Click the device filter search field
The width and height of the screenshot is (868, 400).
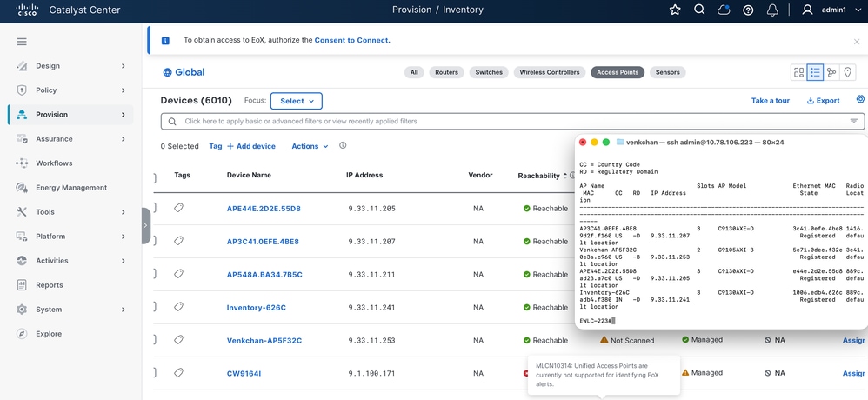pyautogui.click(x=512, y=121)
